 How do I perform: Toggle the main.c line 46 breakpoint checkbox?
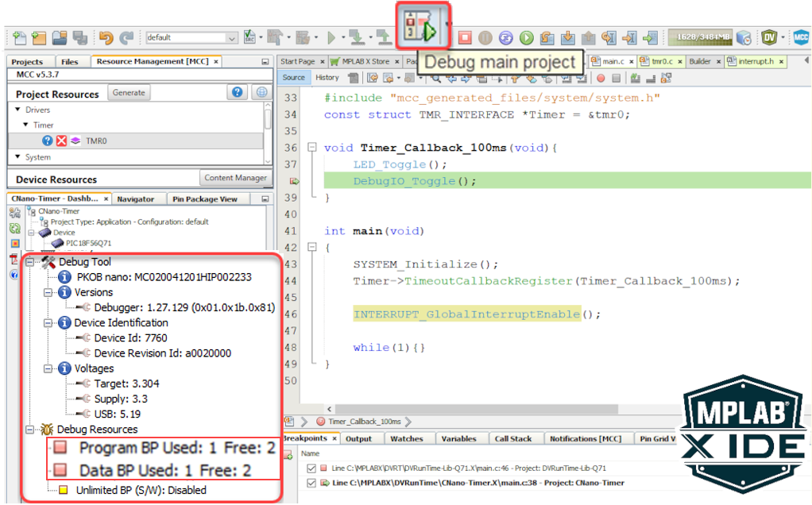[x=311, y=468]
